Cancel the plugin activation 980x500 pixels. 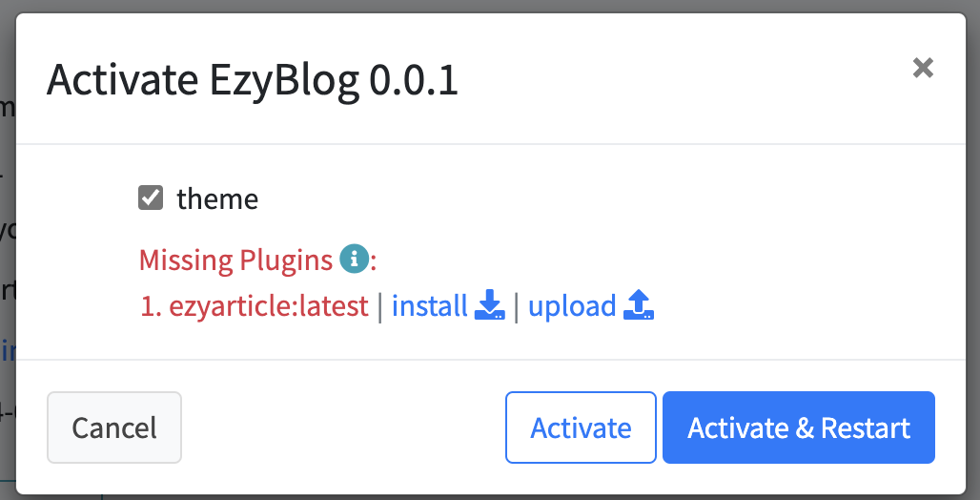pos(114,427)
